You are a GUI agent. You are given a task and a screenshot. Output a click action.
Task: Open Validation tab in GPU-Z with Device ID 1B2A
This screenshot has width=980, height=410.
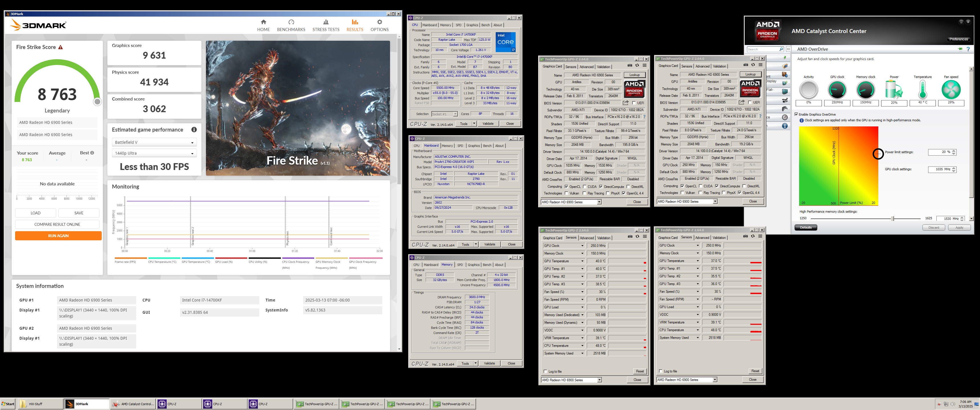pyautogui.click(x=719, y=66)
